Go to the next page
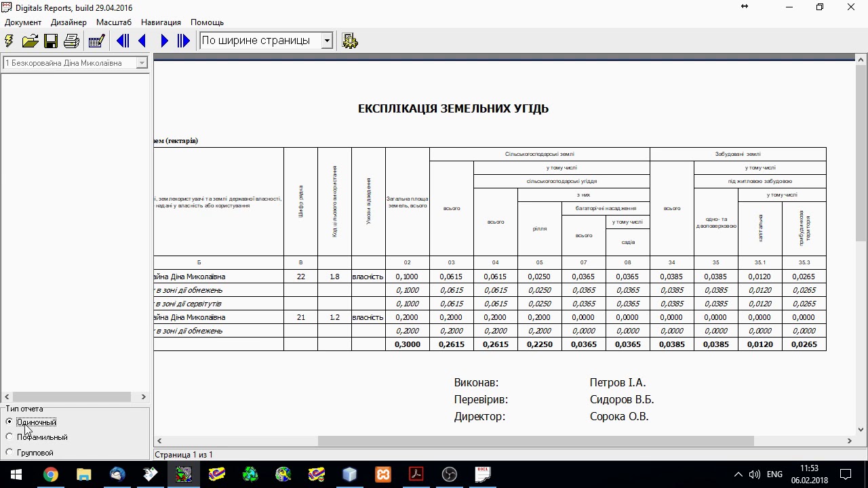This screenshot has height=488, width=868. coord(163,41)
